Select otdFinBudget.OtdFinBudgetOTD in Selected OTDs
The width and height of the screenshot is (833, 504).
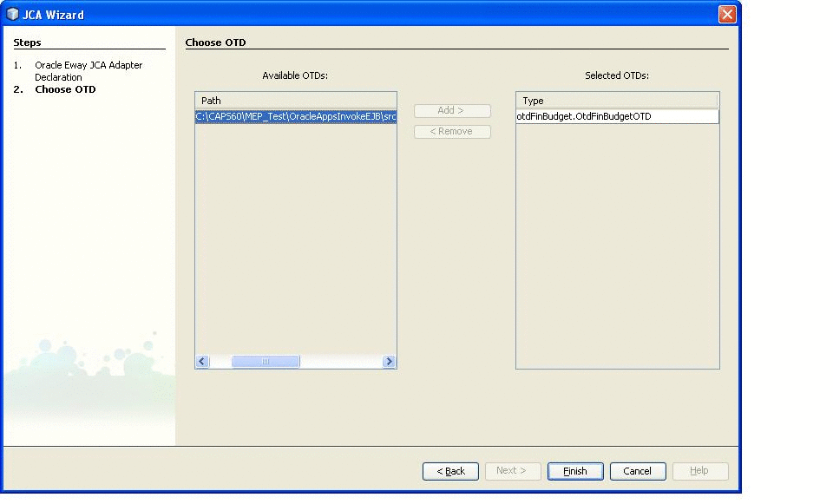617,116
